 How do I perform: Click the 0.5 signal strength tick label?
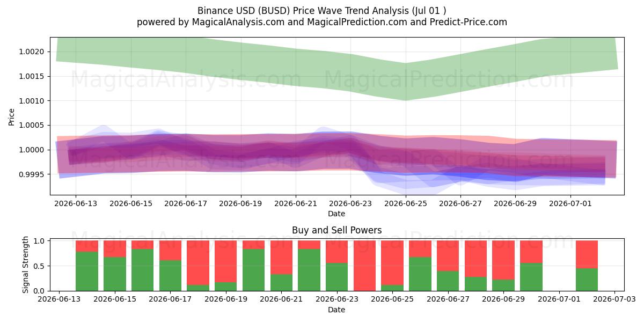pos(39,266)
